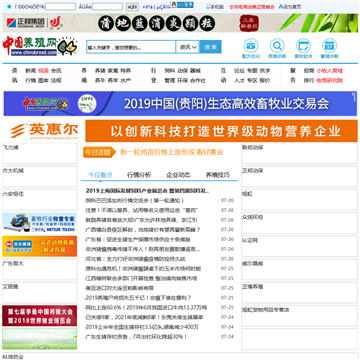Click the 英惠尔 logo banner
The width and height of the screenshot is (360, 360).
click(x=43, y=131)
